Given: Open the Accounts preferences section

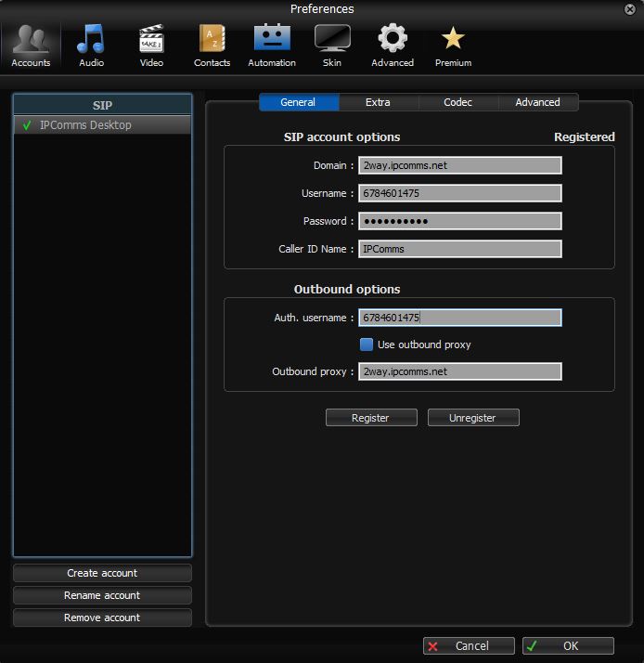Looking at the screenshot, I should [x=31, y=45].
